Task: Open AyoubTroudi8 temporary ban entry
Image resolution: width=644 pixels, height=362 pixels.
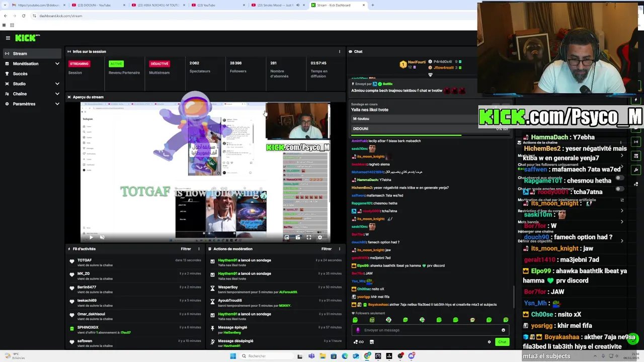Action: 276,303
